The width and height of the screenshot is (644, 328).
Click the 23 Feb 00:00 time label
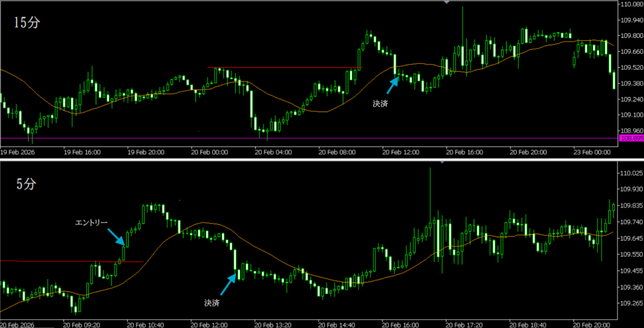tap(592, 152)
